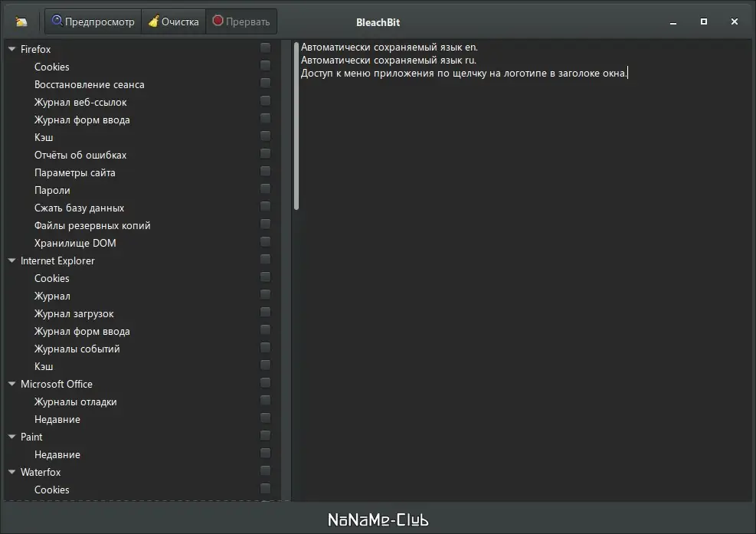Screen dimensions: 756x534
Task: Click line 'Автоматически сохраняемый язык ru.'
Action: pos(388,61)
